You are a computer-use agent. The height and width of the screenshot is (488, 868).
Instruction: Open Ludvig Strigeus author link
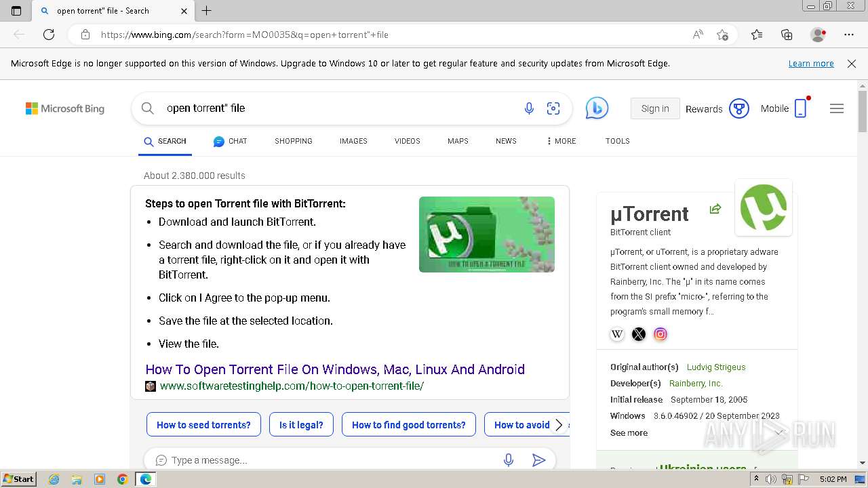(x=716, y=367)
